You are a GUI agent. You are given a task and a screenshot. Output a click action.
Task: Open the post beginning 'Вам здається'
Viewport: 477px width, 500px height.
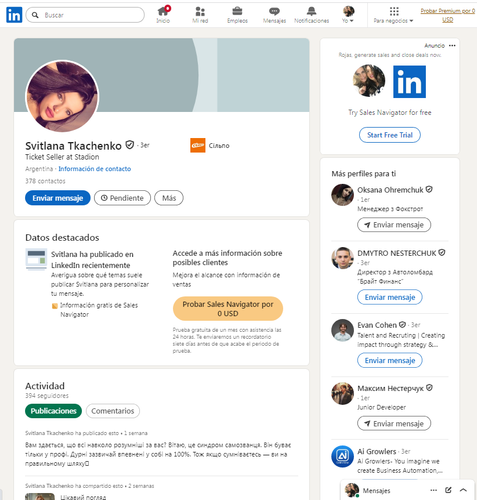[158, 454]
